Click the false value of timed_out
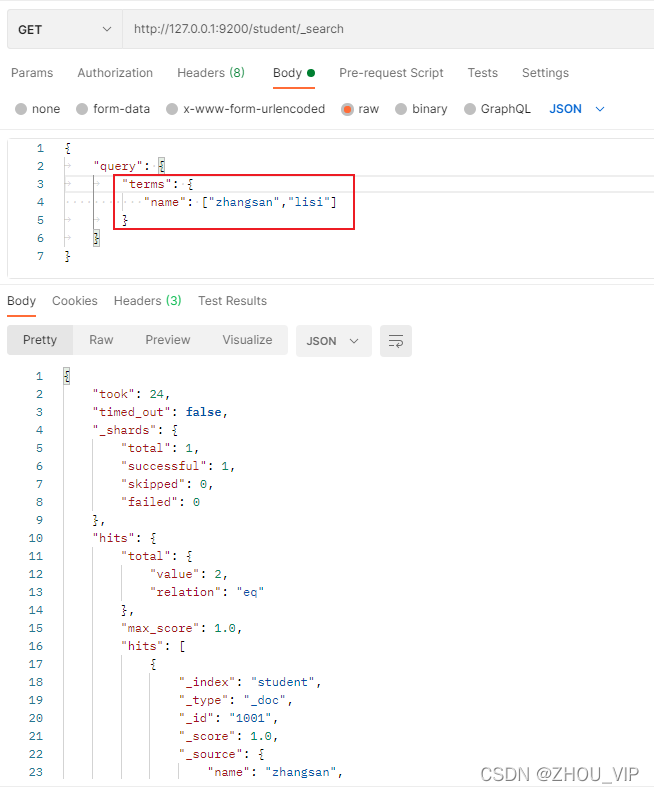 [x=203, y=412]
